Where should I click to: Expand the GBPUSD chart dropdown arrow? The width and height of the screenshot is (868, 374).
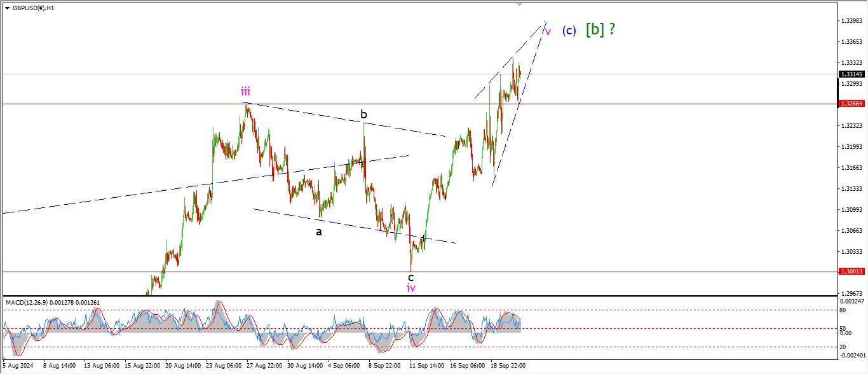click(x=7, y=8)
